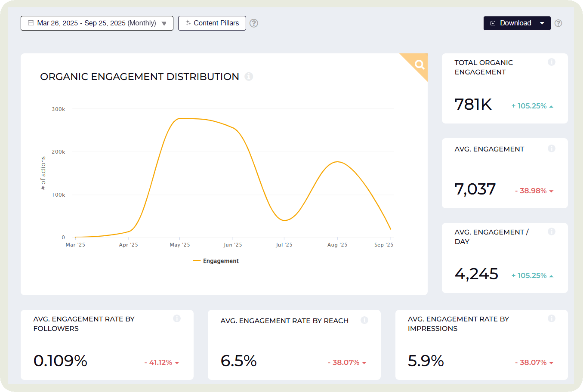Click the yellow Engagement legend line swatch
The width and height of the screenshot is (583, 392).
pyautogui.click(x=197, y=261)
